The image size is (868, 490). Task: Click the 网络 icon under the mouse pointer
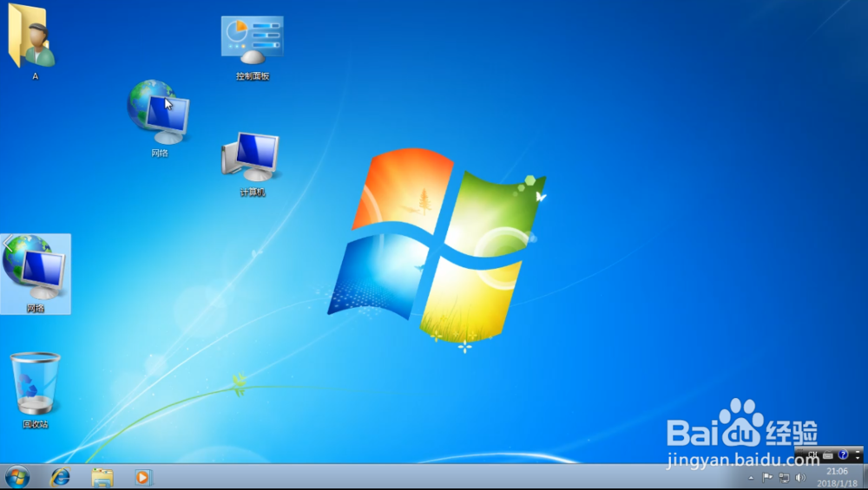(159, 118)
